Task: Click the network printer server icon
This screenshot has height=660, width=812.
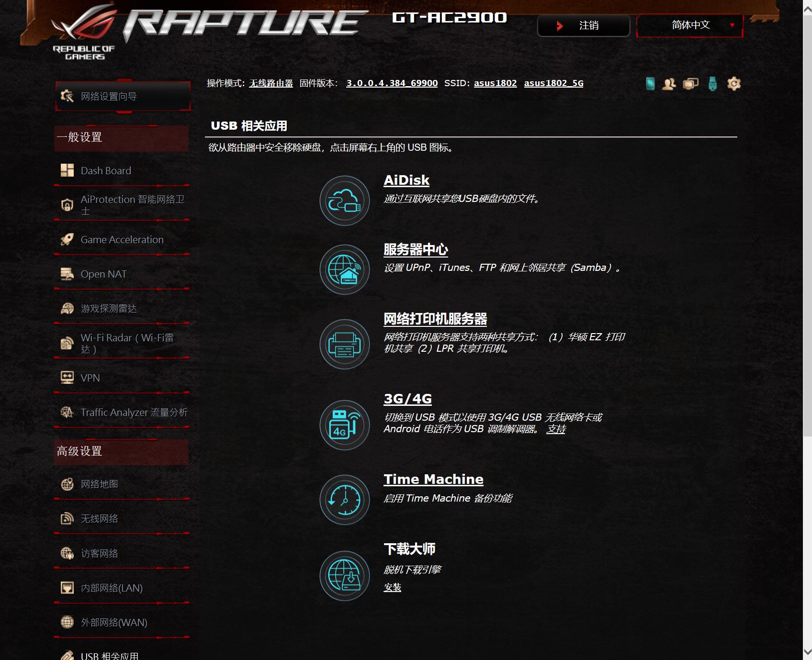Action: click(345, 344)
